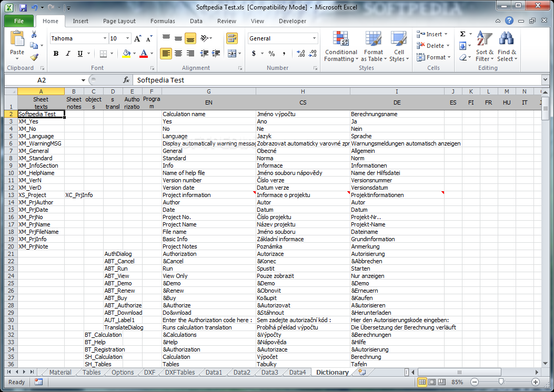Apply yellow Fill Color bucket
Viewport: 554px width, 392px height.
(126, 54)
